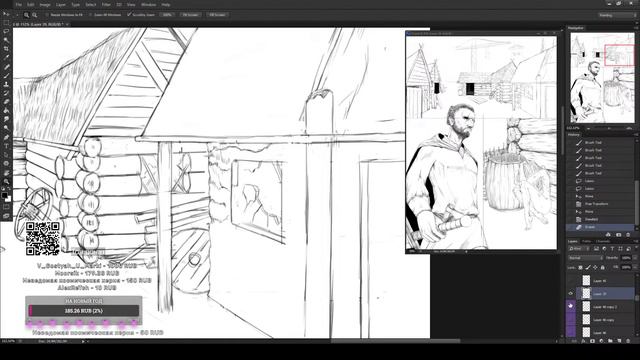The height and width of the screenshot is (360, 640).
Task: Toggle lock position icon
Action: click(595, 267)
